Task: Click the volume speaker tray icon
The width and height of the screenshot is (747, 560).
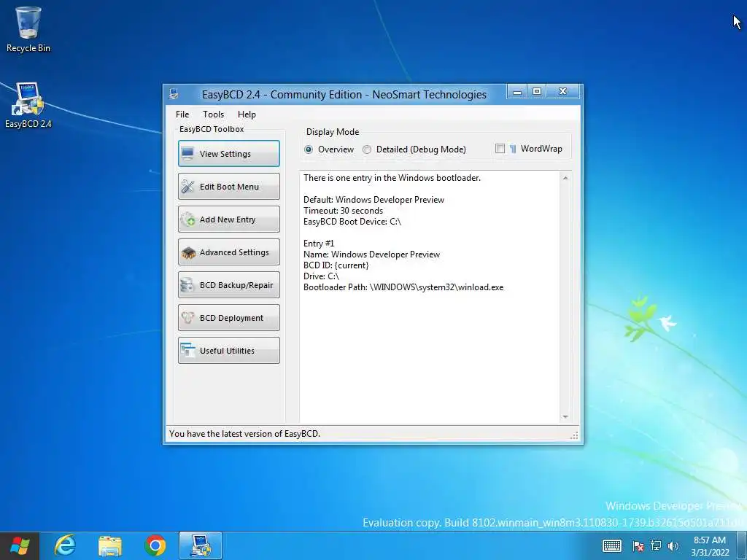Action: click(x=673, y=545)
